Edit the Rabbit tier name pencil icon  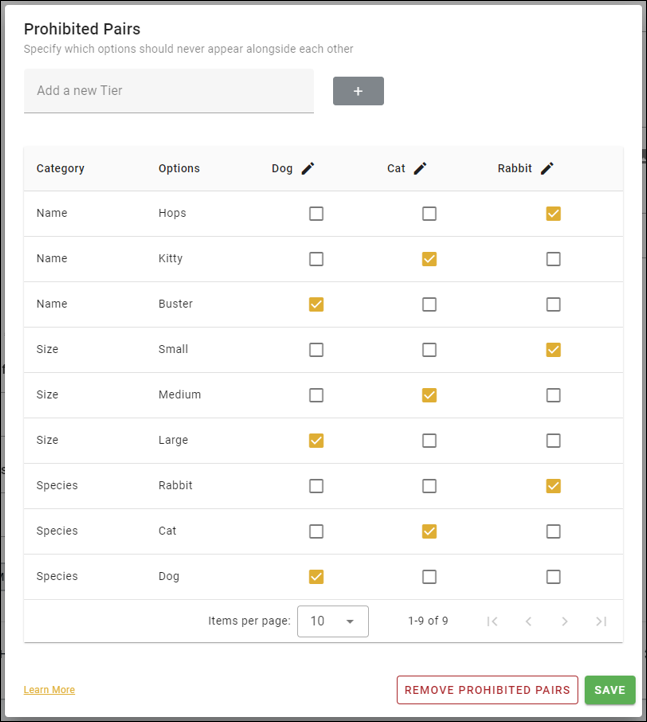tap(547, 169)
